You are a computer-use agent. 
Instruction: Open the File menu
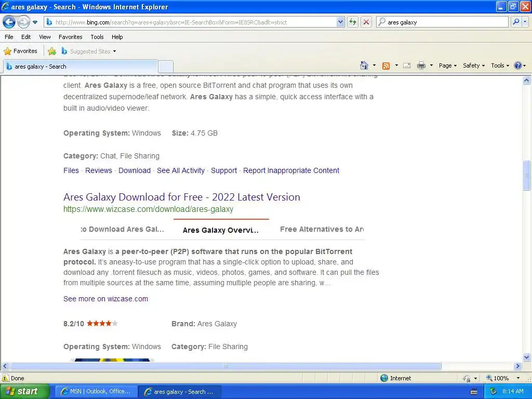pyautogui.click(x=9, y=37)
